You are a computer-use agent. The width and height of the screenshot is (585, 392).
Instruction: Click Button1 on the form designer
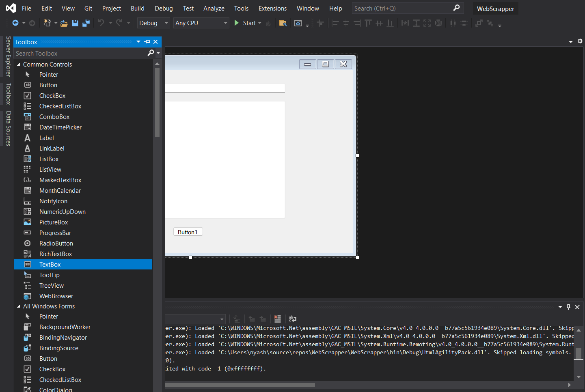188,231
